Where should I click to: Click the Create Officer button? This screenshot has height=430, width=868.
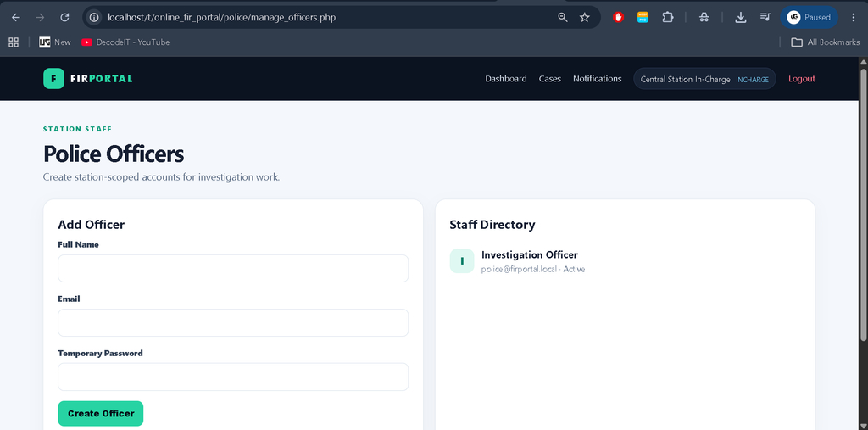point(101,413)
